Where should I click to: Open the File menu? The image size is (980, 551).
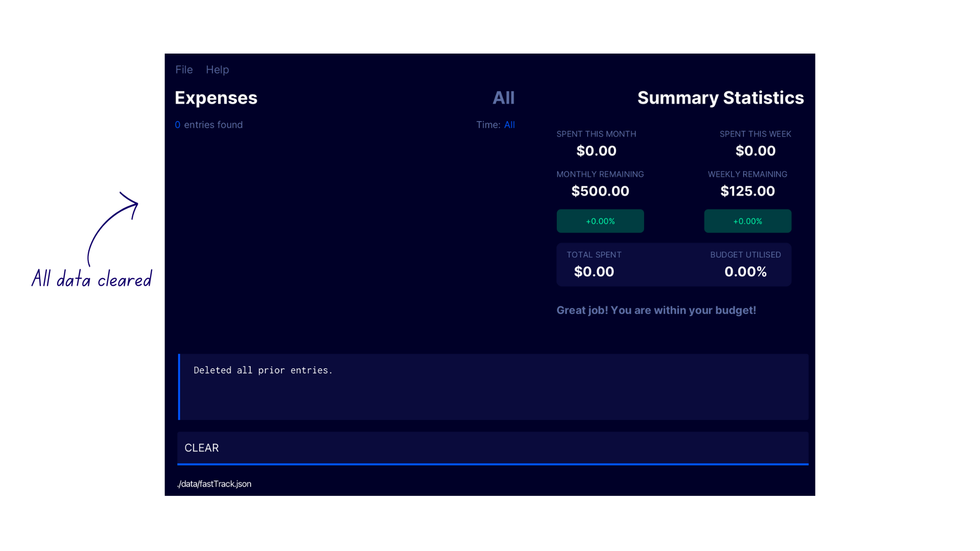184,70
